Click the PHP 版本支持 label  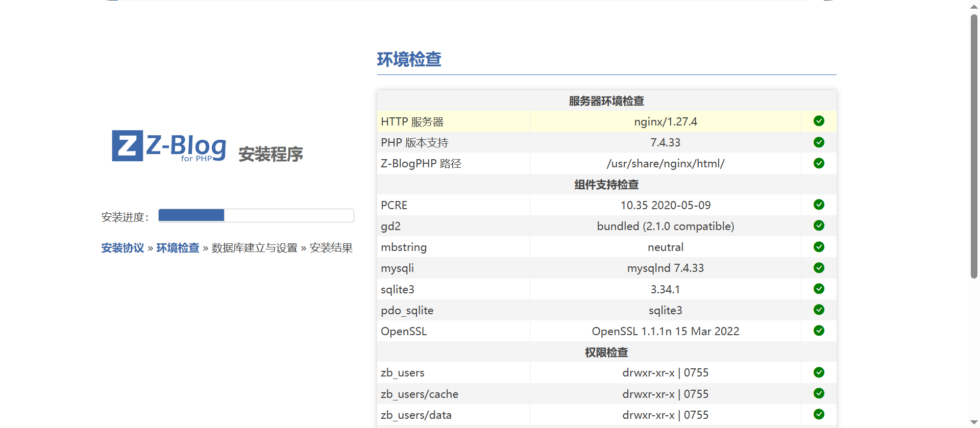click(414, 143)
